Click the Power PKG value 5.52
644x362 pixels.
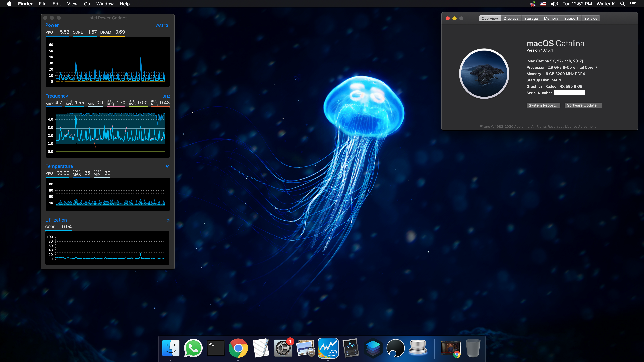pos(65,32)
